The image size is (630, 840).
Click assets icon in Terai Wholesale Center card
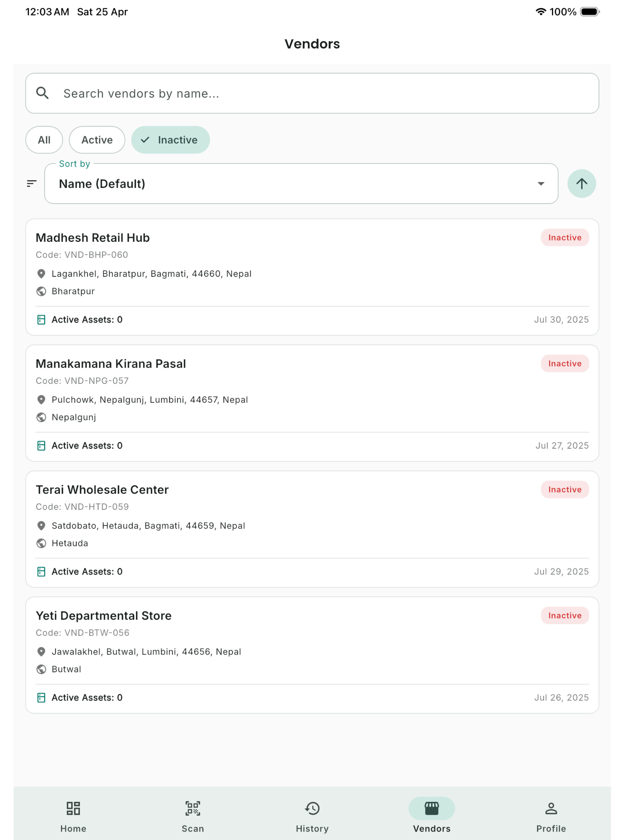pyautogui.click(x=42, y=572)
